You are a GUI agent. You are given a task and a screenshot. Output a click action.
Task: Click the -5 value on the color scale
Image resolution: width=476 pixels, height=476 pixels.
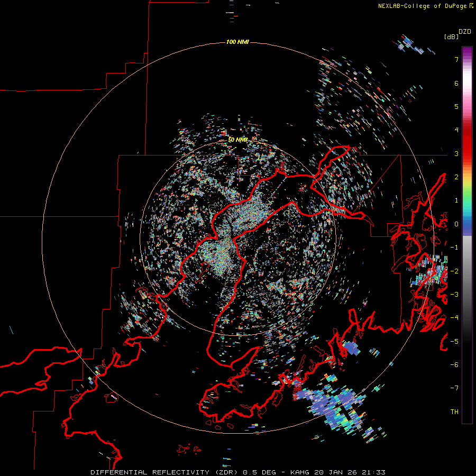click(x=454, y=341)
